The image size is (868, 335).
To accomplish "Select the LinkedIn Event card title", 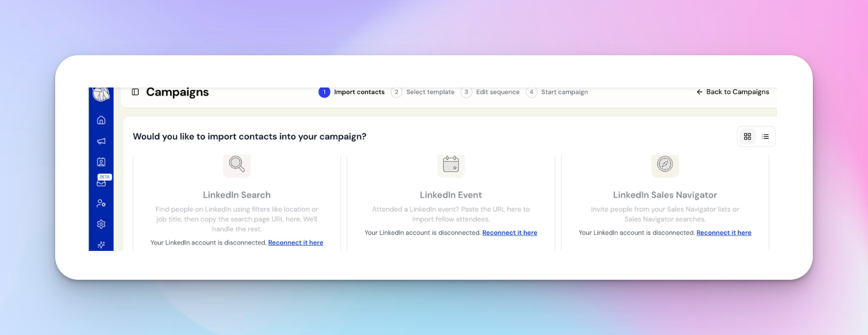I will [x=451, y=195].
